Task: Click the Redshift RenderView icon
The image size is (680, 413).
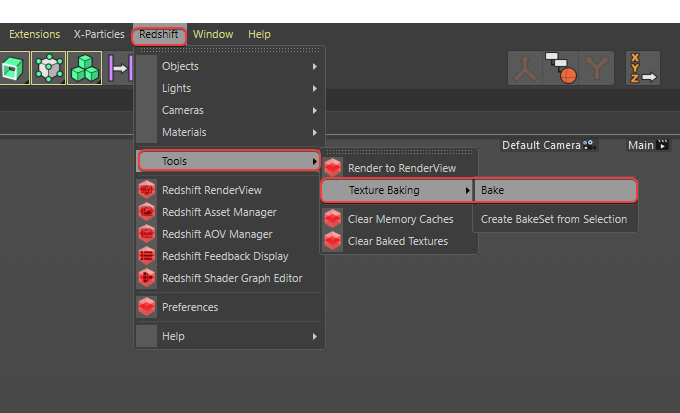Action: [x=147, y=190]
